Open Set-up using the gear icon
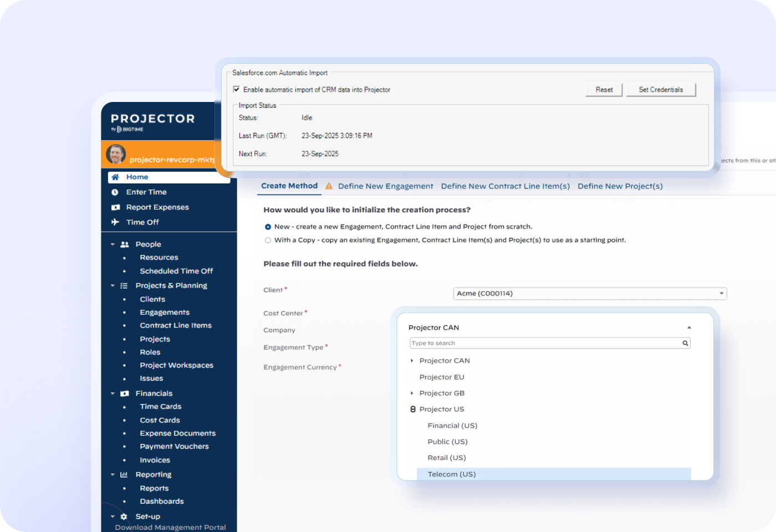The image size is (776, 532). (124, 516)
